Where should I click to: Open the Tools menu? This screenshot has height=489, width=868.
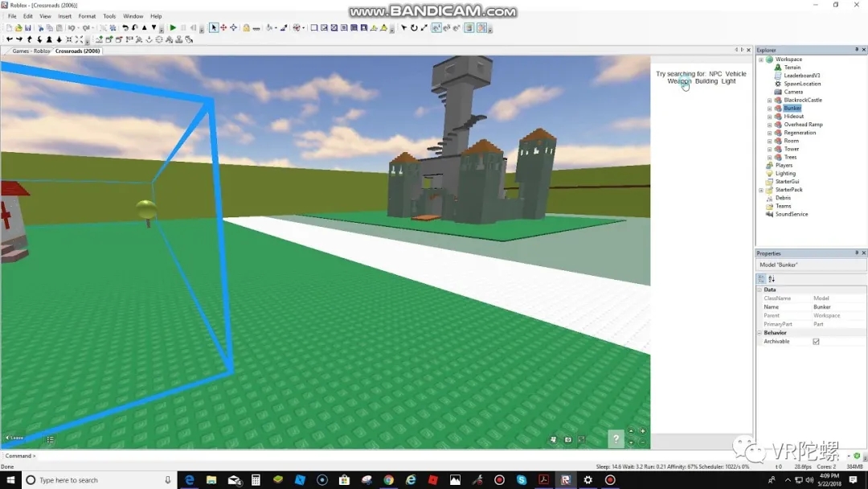click(x=109, y=16)
